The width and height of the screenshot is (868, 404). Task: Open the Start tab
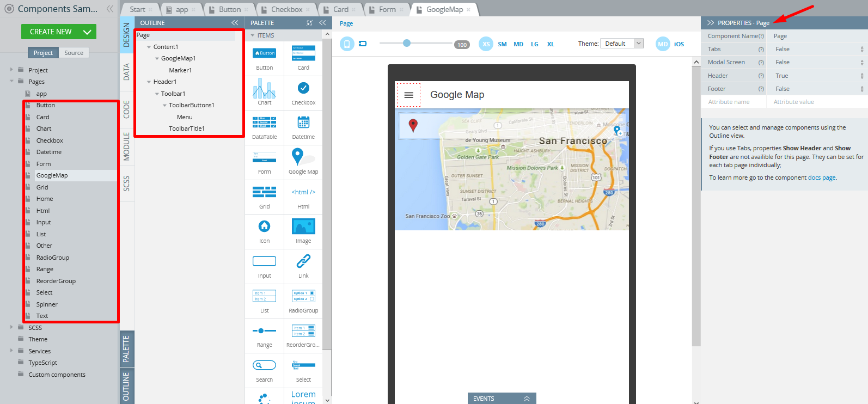coord(138,9)
